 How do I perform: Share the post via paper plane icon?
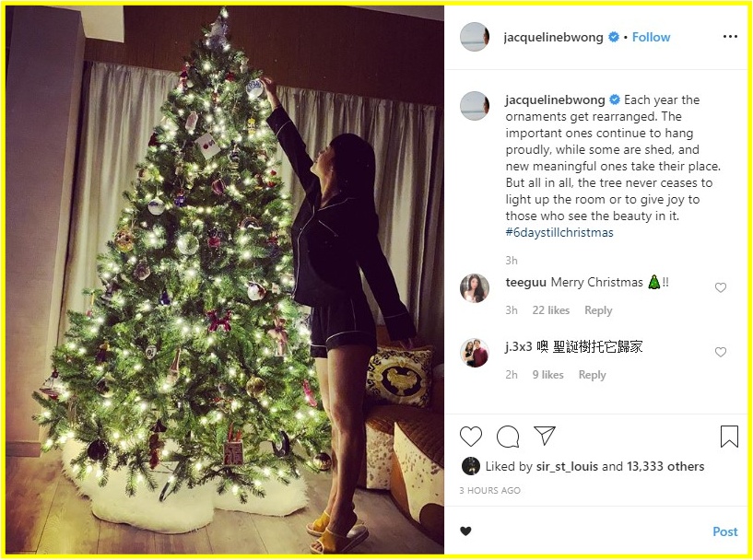(x=545, y=436)
